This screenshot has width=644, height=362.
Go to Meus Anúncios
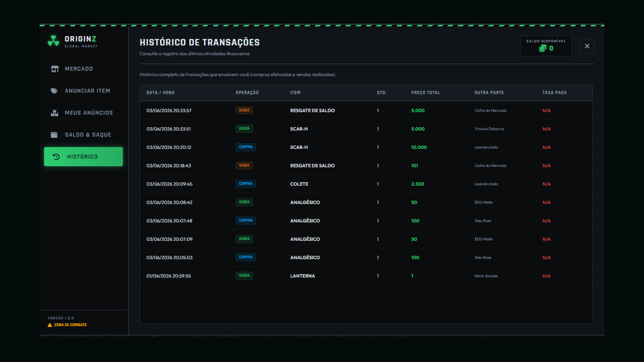tap(83, 113)
